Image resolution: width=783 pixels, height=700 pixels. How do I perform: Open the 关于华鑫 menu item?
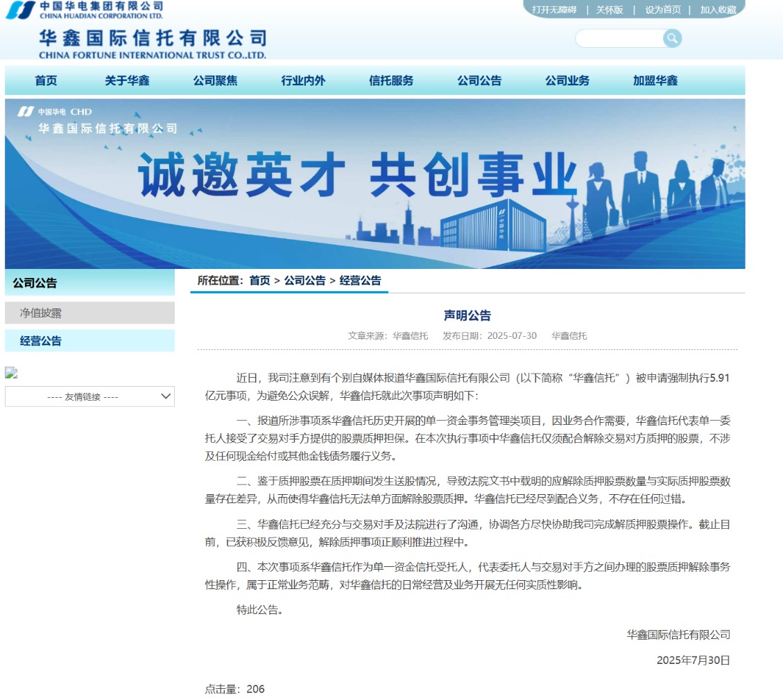[127, 81]
